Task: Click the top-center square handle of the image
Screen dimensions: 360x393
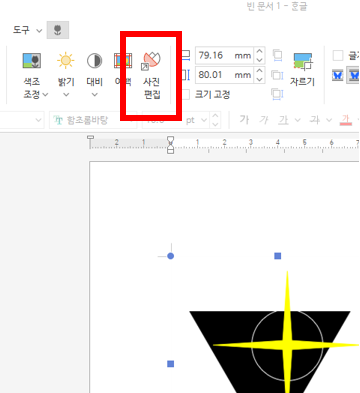Action: click(278, 256)
